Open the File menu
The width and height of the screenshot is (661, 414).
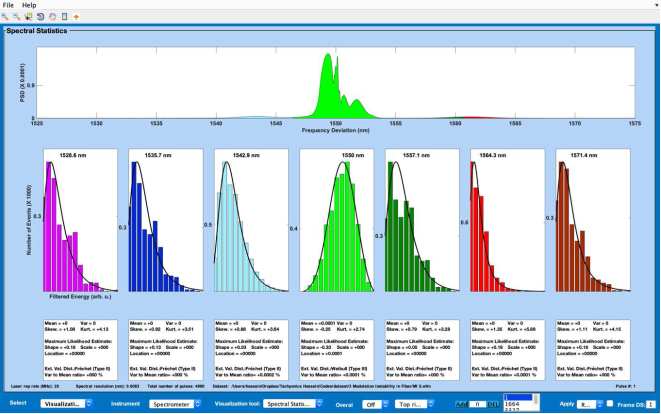coord(9,5)
